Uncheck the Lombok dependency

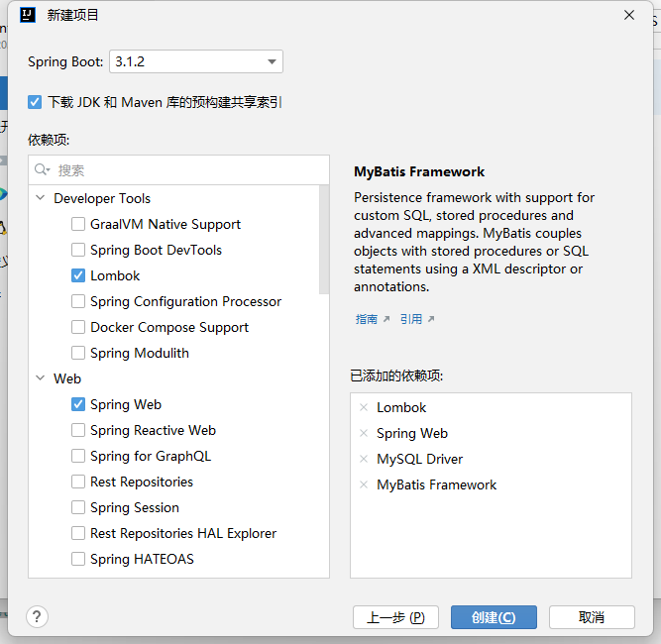click(x=78, y=275)
